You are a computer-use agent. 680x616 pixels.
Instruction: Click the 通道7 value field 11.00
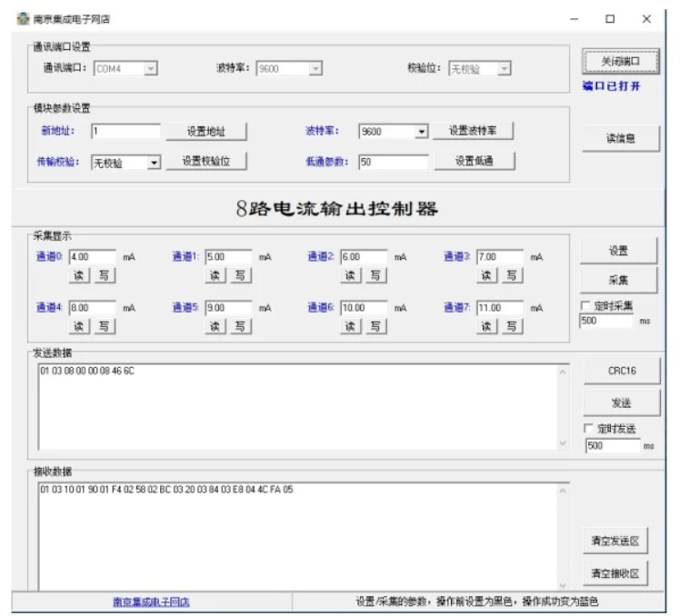click(x=500, y=307)
